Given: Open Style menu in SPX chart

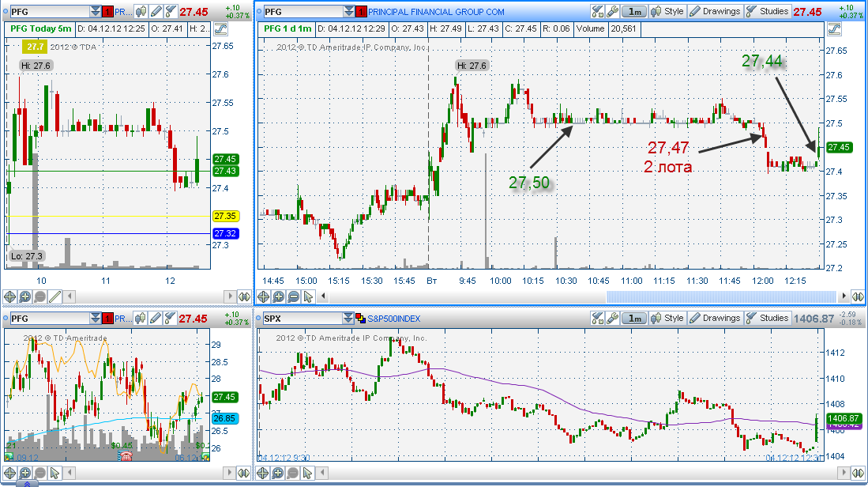Looking at the screenshot, I should click(667, 318).
